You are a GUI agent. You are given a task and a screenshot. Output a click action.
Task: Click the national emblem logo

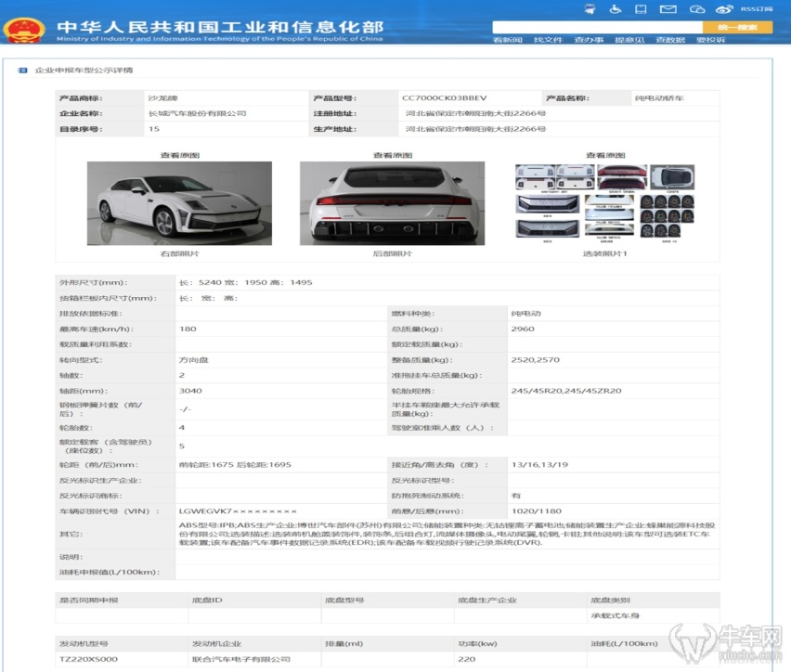point(24,31)
